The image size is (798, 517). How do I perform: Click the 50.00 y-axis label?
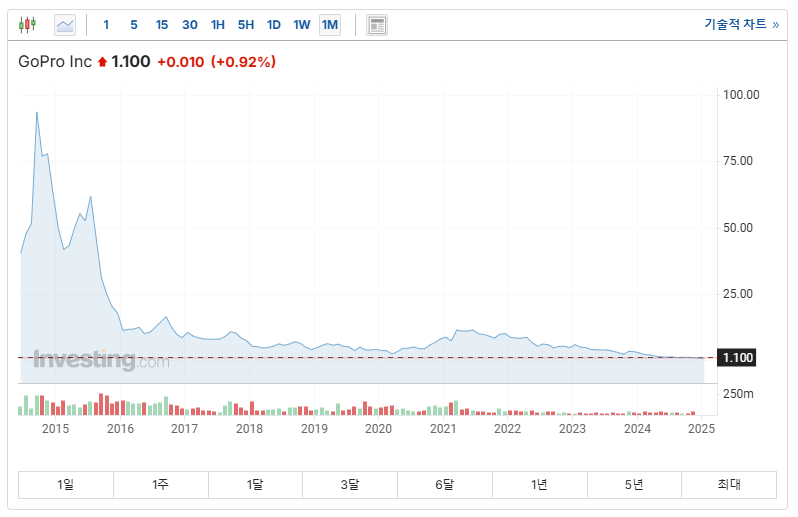(x=738, y=227)
